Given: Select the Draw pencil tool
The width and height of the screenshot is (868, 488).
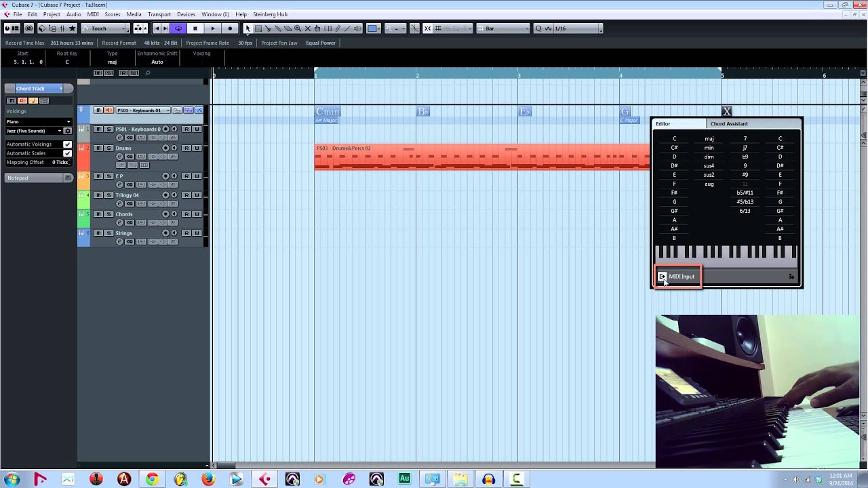Looking at the screenshot, I should coord(338,28).
